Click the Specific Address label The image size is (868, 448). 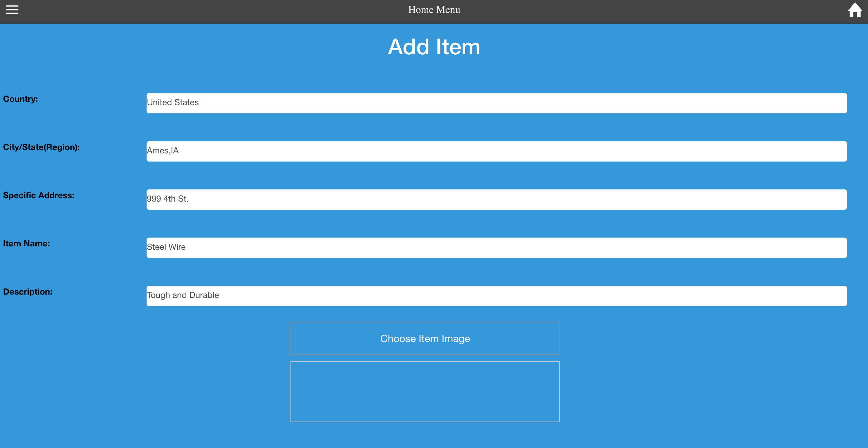coord(39,195)
